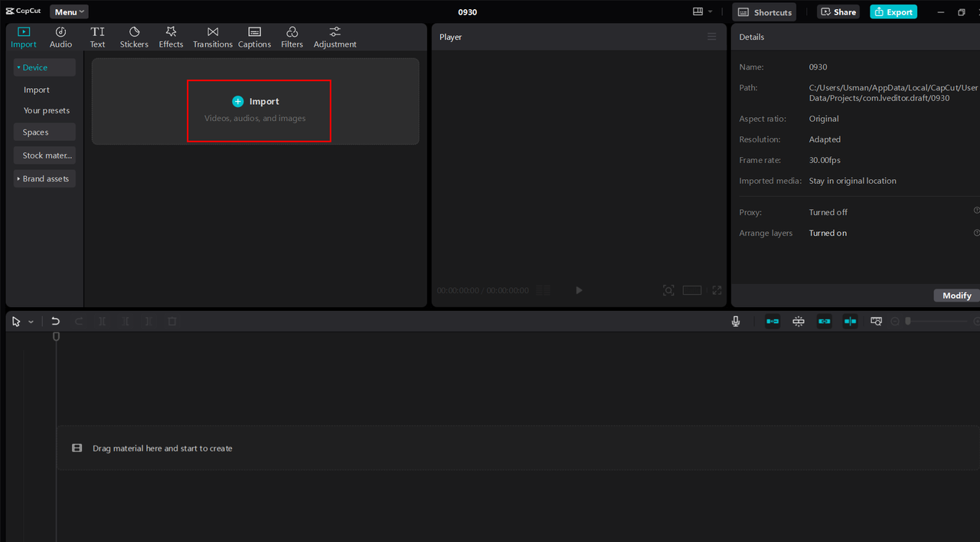Click the Redo icon
This screenshot has height=542, width=980.
click(x=79, y=322)
